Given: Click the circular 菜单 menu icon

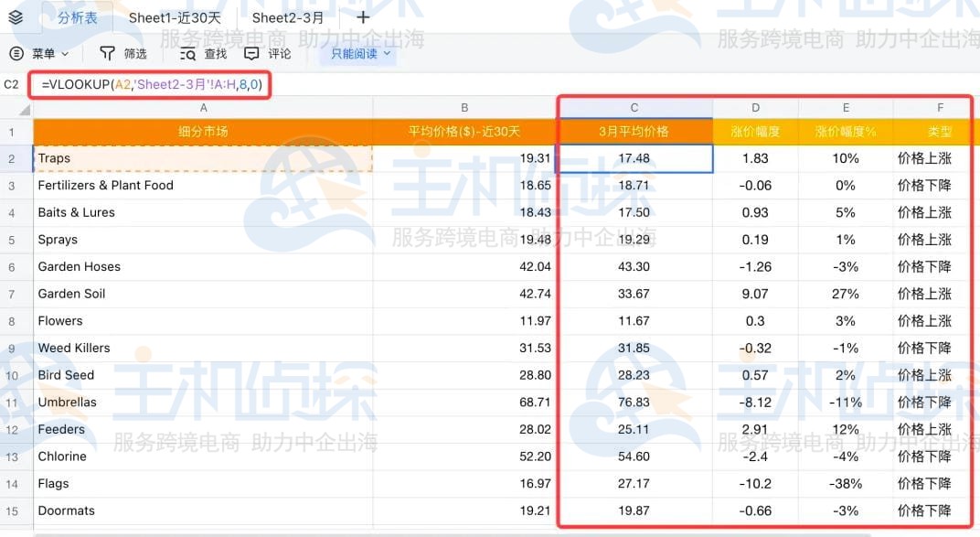Looking at the screenshot, I should coord(18,53).
